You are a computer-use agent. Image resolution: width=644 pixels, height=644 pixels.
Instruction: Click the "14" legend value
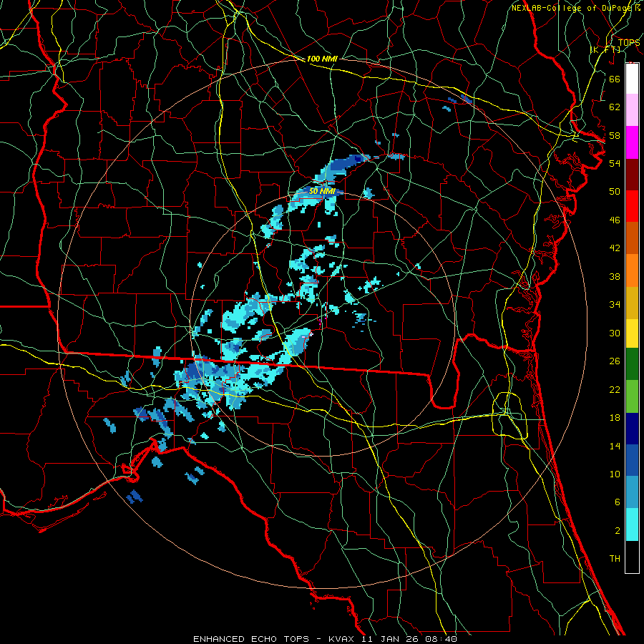click(615, 446)
